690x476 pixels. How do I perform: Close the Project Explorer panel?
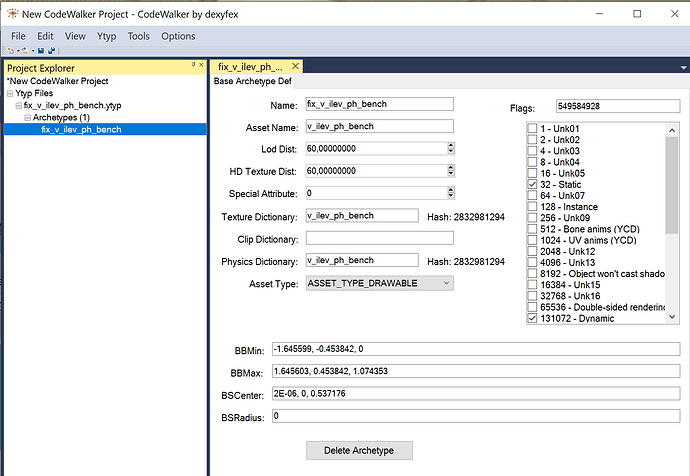202,65
